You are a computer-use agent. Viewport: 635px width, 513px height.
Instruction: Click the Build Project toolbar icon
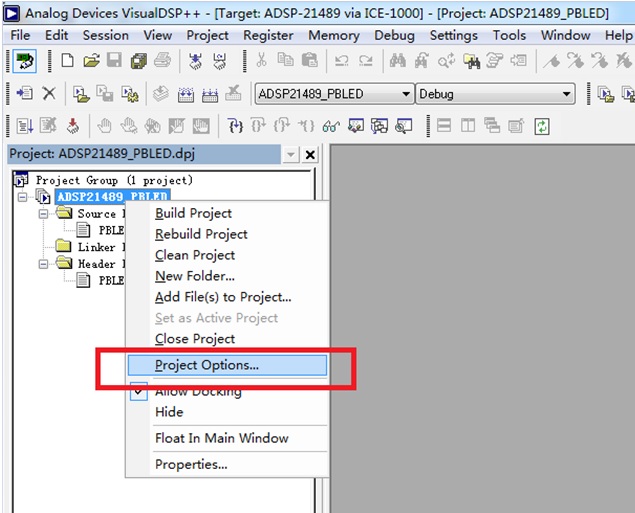point(186,94)
